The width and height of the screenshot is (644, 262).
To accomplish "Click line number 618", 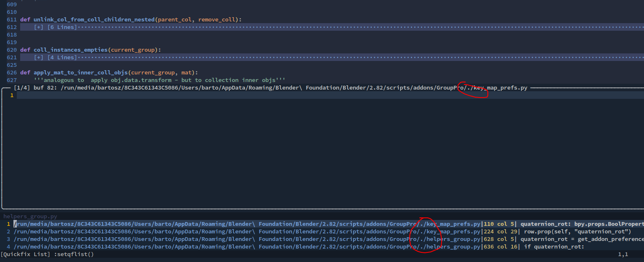I will [12, 35].
